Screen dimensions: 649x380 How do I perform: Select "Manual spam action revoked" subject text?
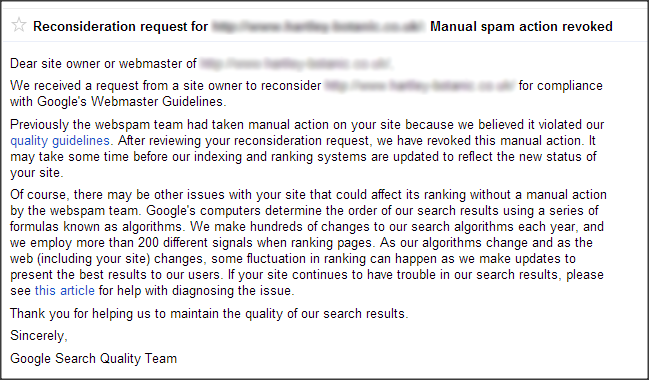(x=521, y=26)
